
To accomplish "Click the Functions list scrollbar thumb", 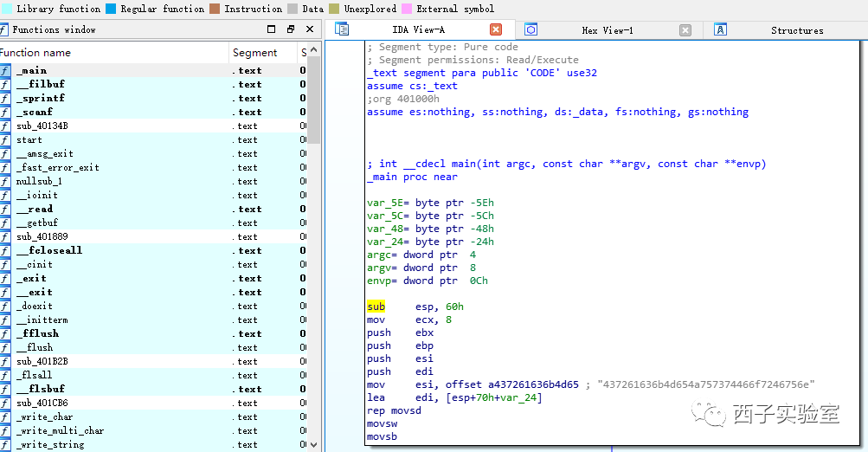I will 314,100.
